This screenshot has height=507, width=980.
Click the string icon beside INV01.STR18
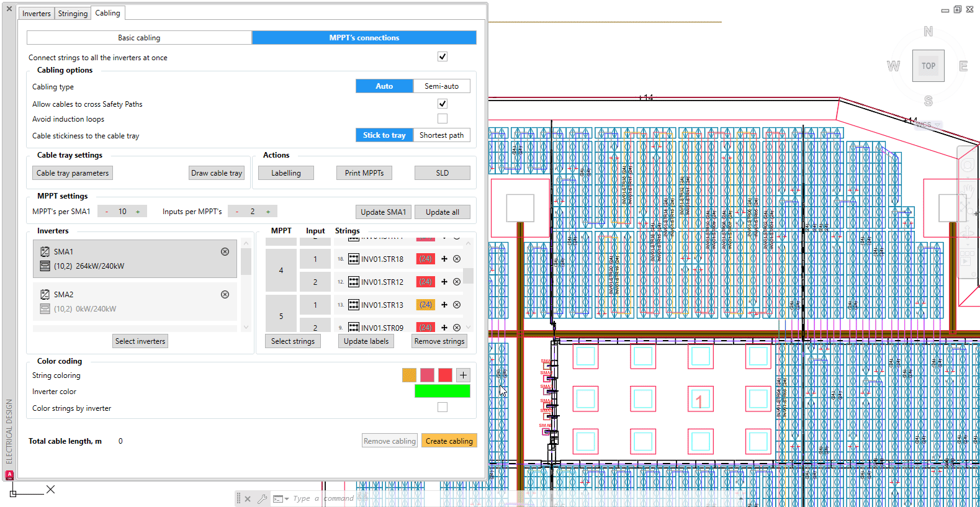pyautogui.click(x=354, y=259)
